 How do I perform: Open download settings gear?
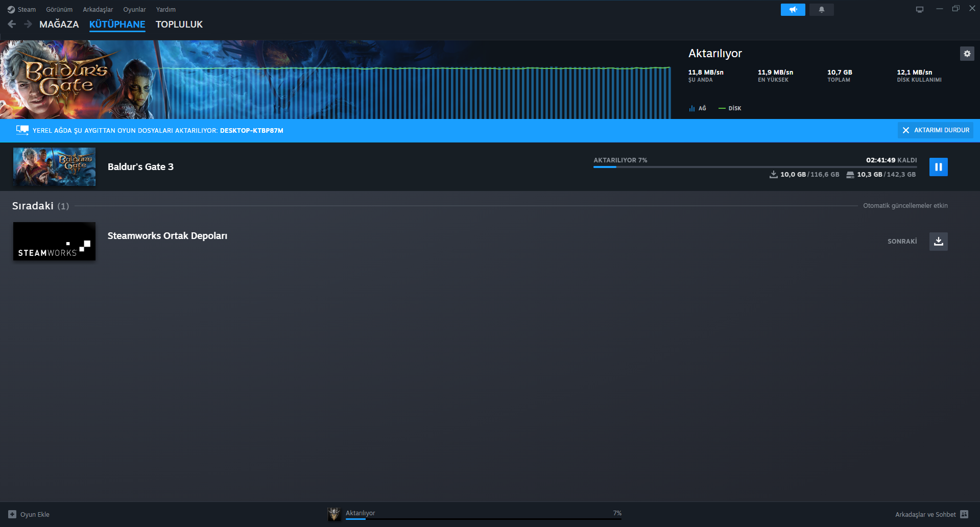click(x=967, y=54)
